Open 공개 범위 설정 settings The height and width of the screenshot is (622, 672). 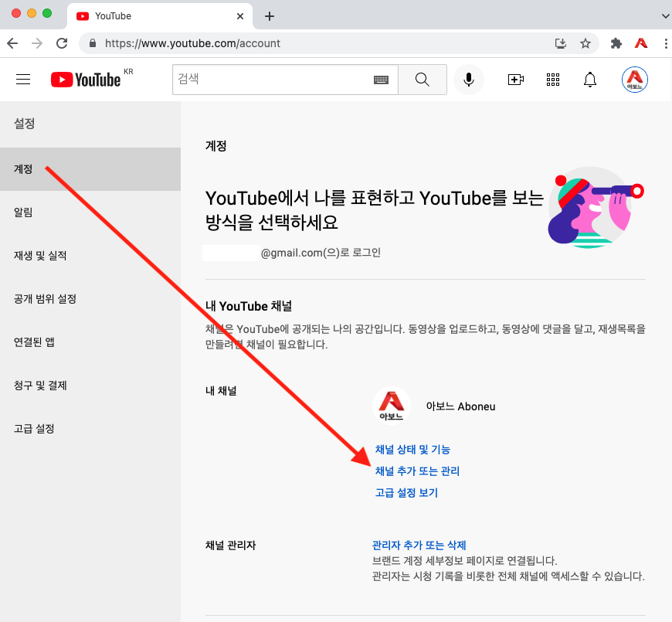[90, 299]
